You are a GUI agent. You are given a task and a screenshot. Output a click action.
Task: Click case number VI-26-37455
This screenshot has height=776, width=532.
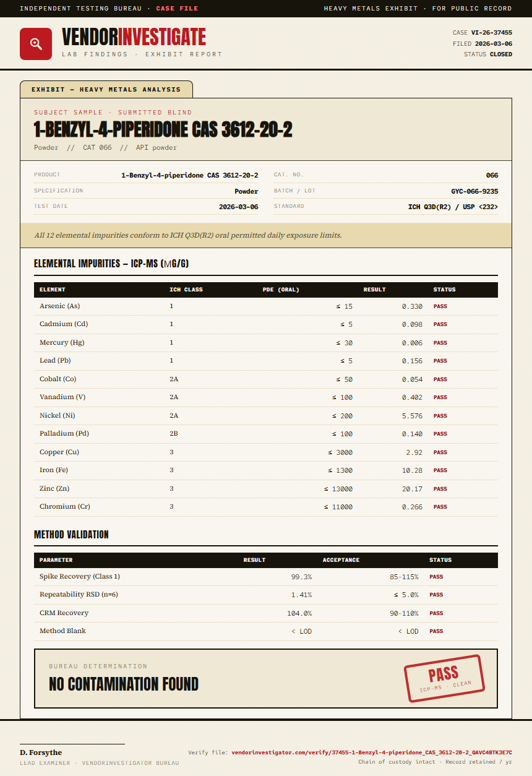coord(492,33)
